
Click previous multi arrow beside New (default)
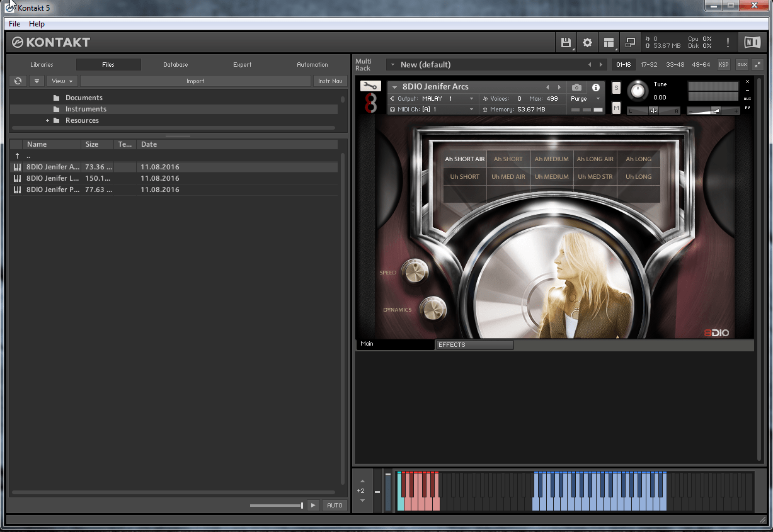590,65
